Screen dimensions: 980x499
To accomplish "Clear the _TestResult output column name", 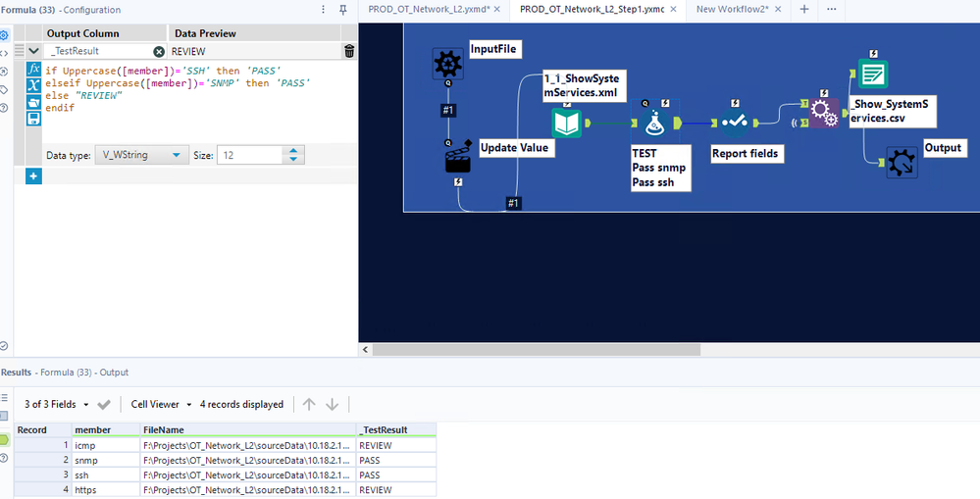I will [x=159, y=51].
